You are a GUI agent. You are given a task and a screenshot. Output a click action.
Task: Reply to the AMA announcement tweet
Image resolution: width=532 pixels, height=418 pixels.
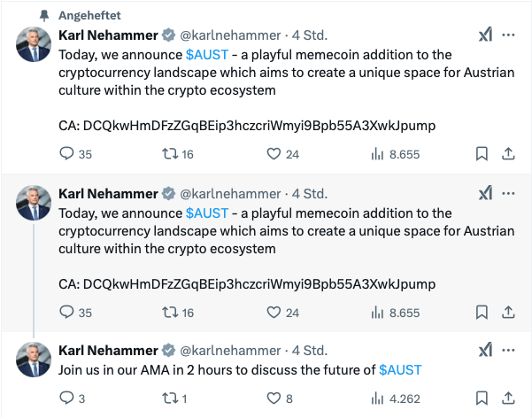click(66, 398)
